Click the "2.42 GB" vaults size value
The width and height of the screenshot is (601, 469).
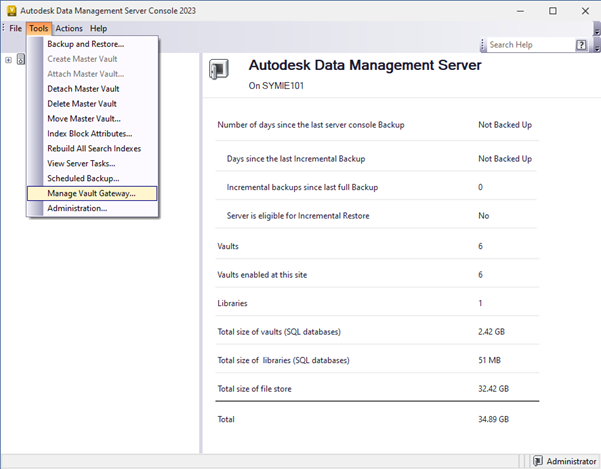(x=491, y=332)
